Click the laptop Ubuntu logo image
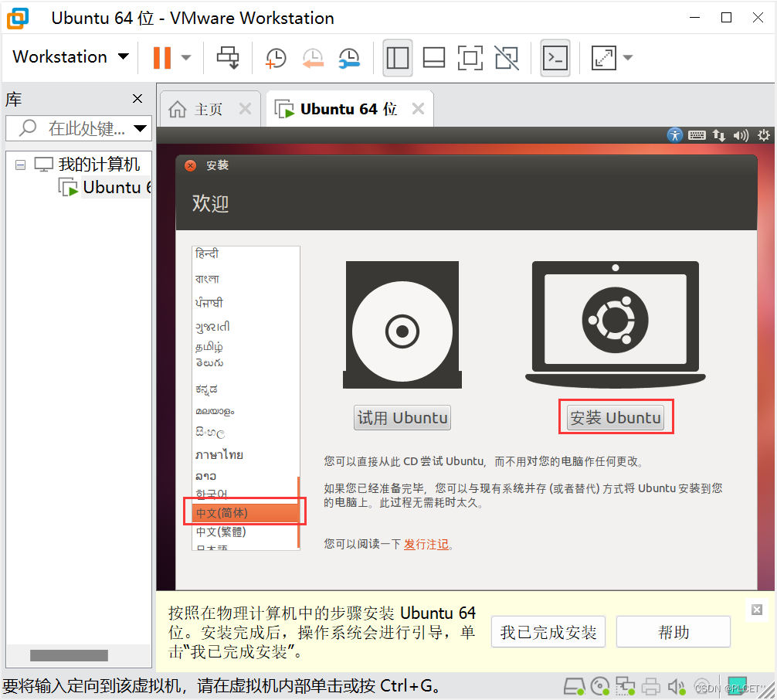The height and width of the screenshot is (700, 777). [616, 325]
